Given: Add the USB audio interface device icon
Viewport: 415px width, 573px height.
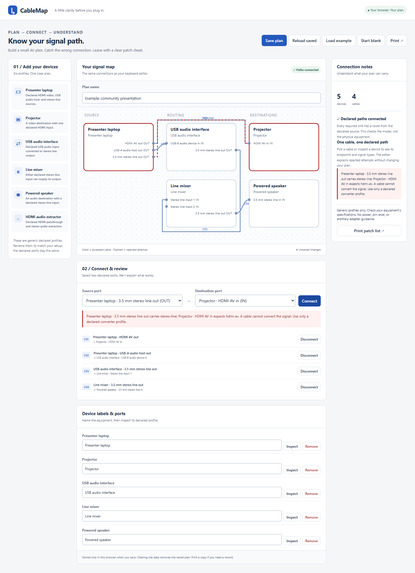Looking at the screenshot, I should click(18, 143).
